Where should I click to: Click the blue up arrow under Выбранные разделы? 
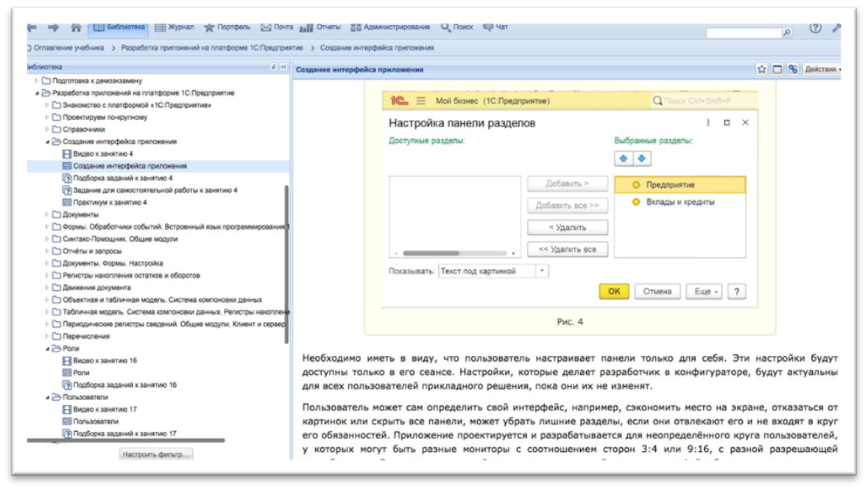click(624, 158)
